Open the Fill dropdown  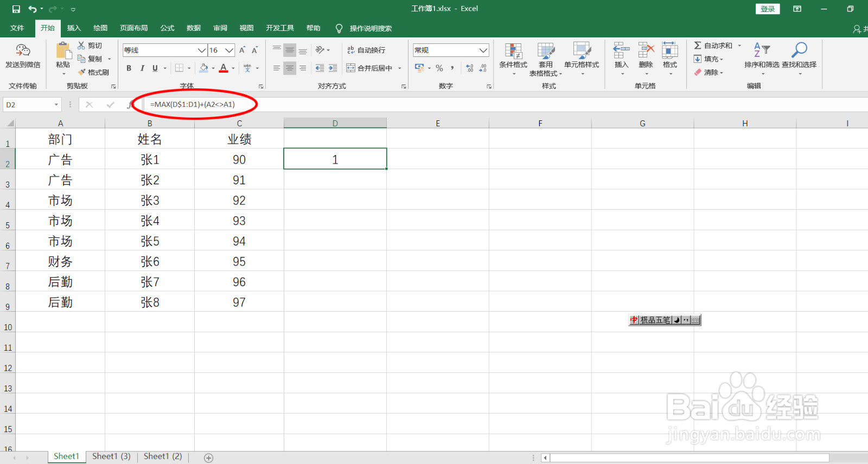pos(709,59)
